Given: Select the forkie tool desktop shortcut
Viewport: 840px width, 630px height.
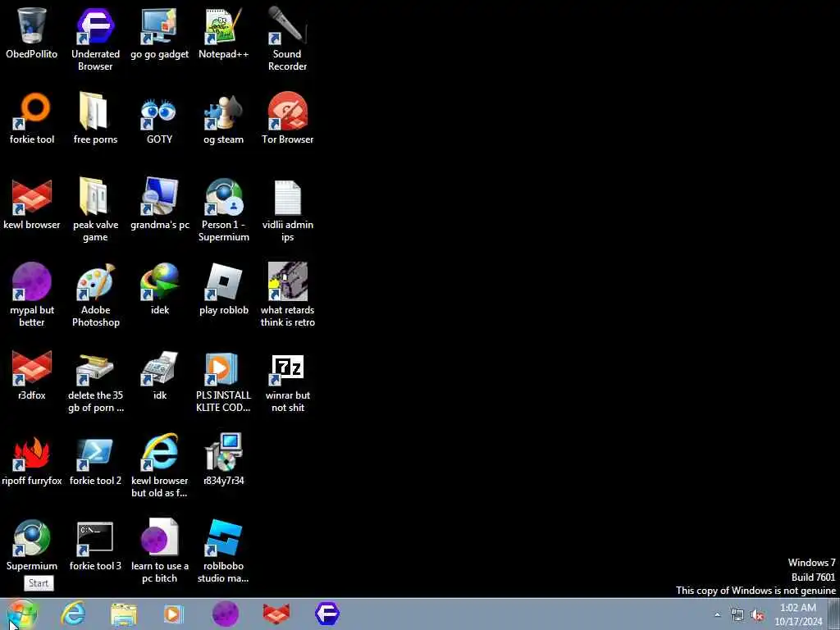Looking at the screenshot, I should click(x=32, y=118).
